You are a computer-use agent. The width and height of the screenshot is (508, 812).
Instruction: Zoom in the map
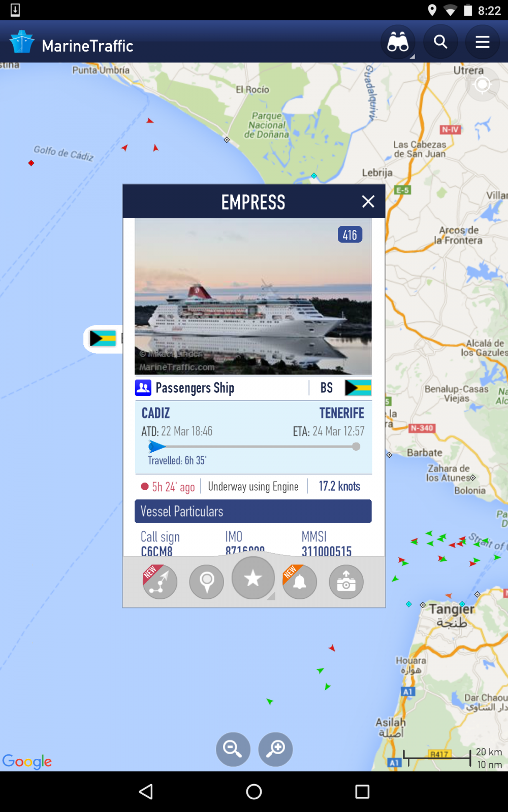275,749
